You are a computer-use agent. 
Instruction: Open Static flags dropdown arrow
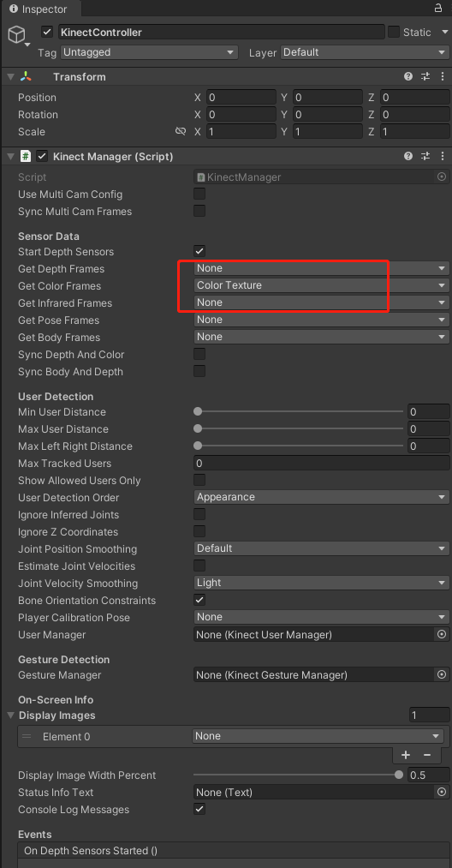[445, 32]
